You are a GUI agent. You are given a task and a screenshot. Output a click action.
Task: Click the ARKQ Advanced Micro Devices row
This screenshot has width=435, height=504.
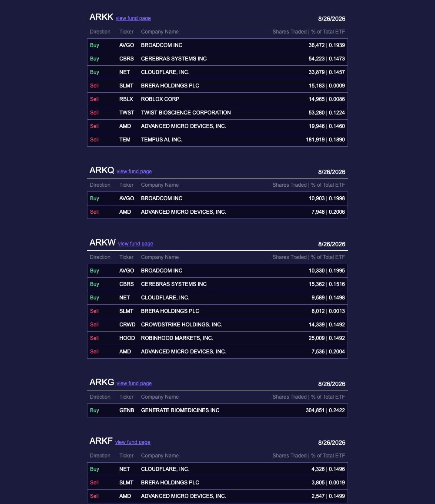pos(217,212)
